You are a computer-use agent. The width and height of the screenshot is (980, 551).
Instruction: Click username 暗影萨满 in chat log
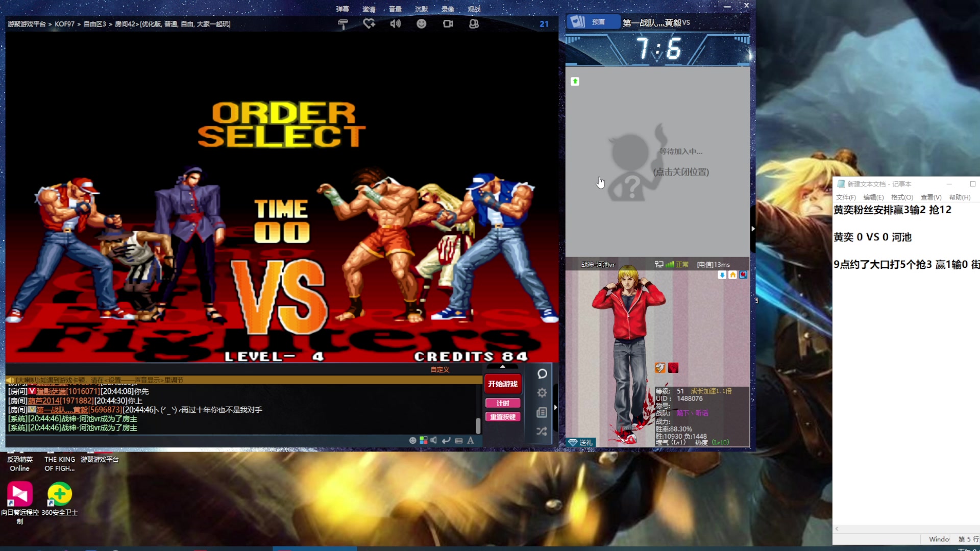(51, 391)
